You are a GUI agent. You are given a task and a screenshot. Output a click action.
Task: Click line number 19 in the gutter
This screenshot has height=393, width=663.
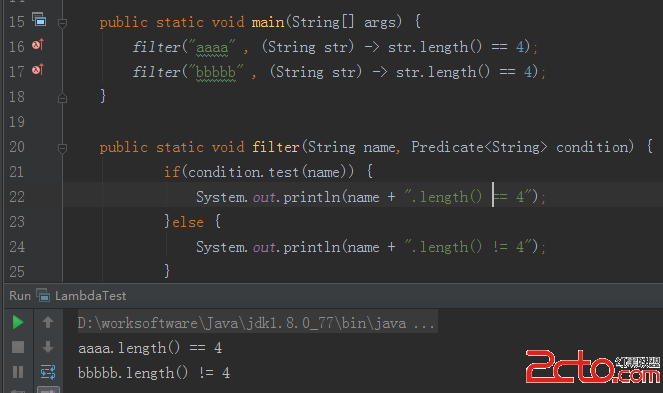(x=17, y=122)
